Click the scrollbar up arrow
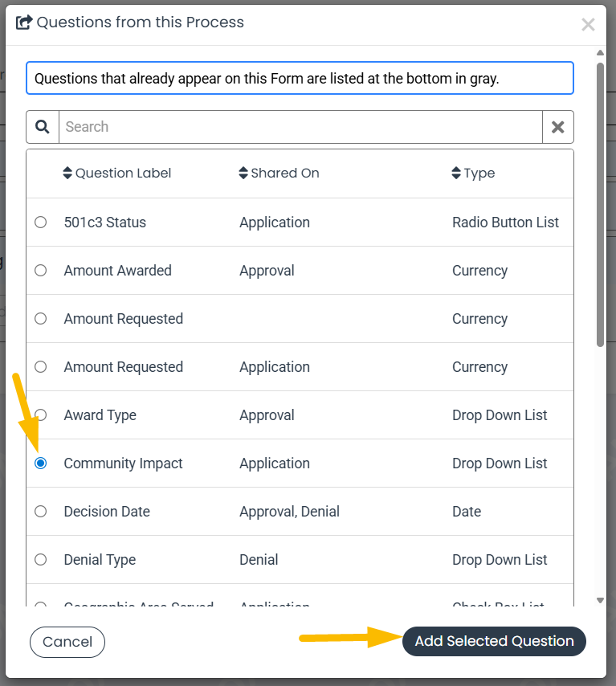The image size is (616, 686). click(x=600, y=52)
